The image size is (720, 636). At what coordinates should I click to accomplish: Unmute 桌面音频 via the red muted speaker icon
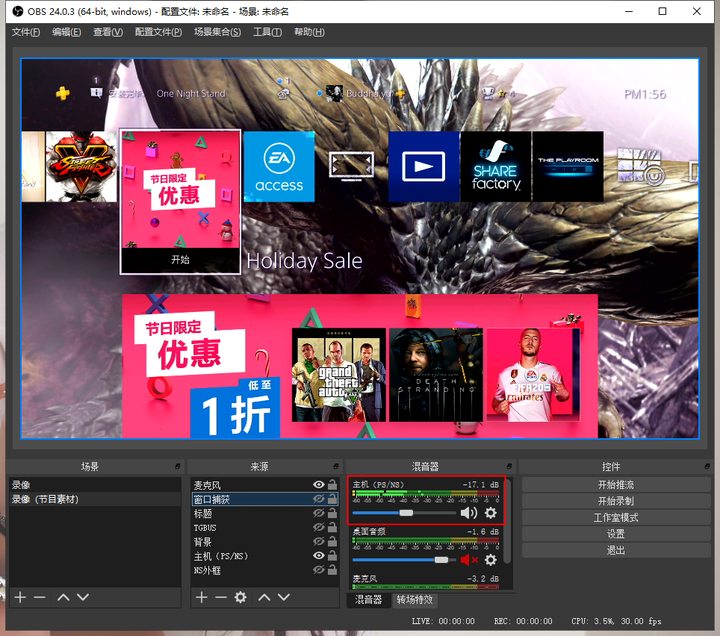point(469,560)
